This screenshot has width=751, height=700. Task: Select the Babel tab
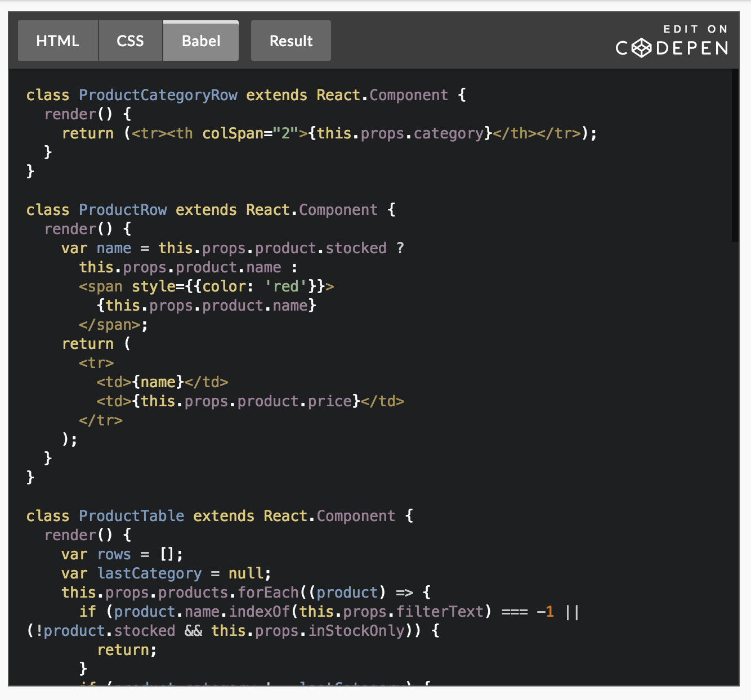(x=201, y=41)
